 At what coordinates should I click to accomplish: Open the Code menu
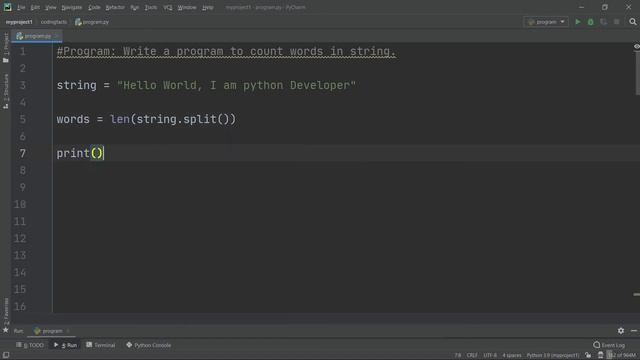[94, 7]
